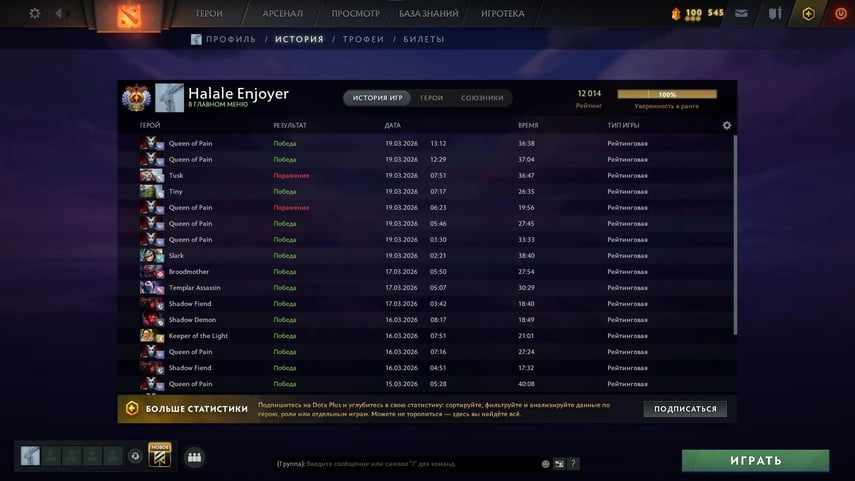Open the mail envelope icon
855x481 pixels.
[x=741, y=13]
